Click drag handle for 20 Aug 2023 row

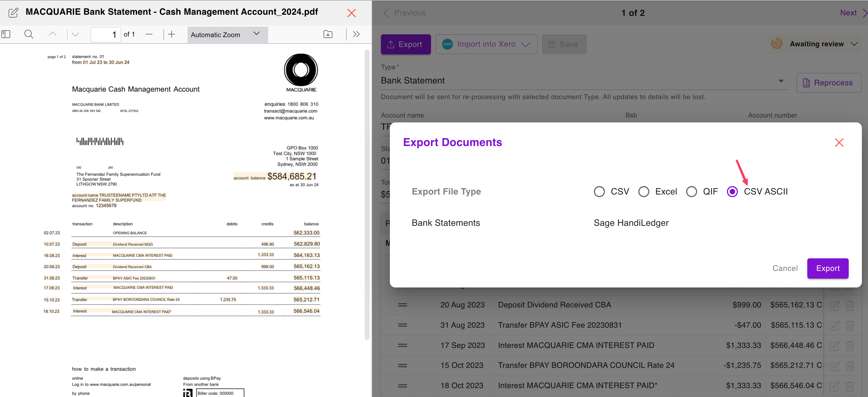(402, 305)
